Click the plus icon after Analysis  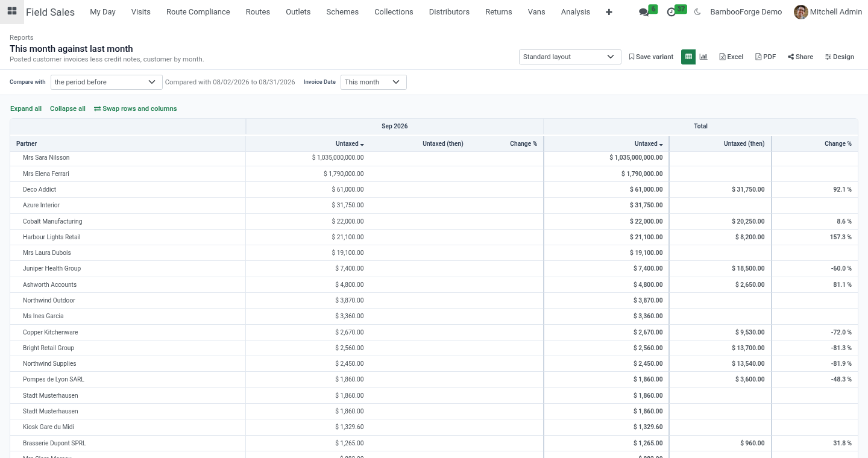tap(609, 12)
